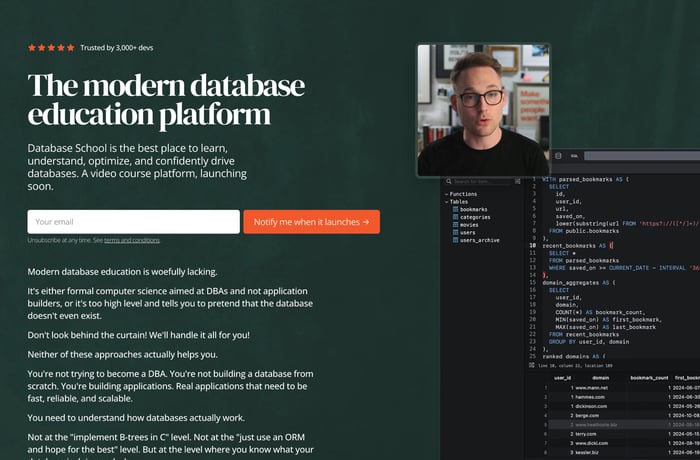Image resolution: width=700 pixels, height=460 pixels.
Task: Click the search-for-item field in sidebar
Action: coord(481,181)
